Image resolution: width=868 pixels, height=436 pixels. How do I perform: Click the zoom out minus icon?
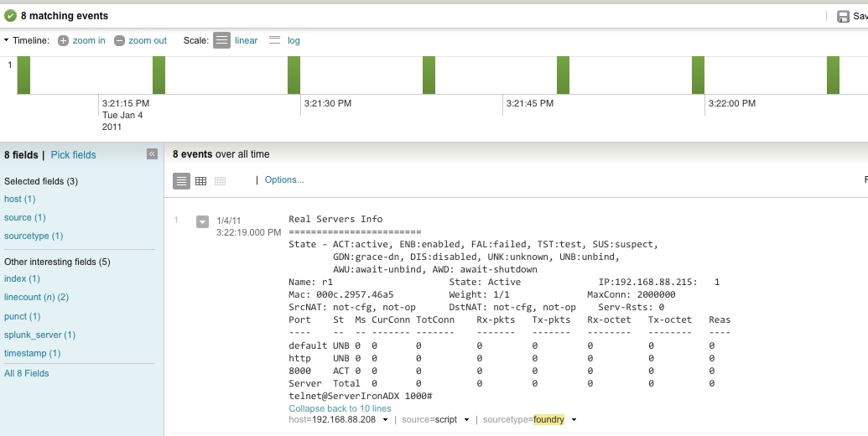(x=120, y=40)
